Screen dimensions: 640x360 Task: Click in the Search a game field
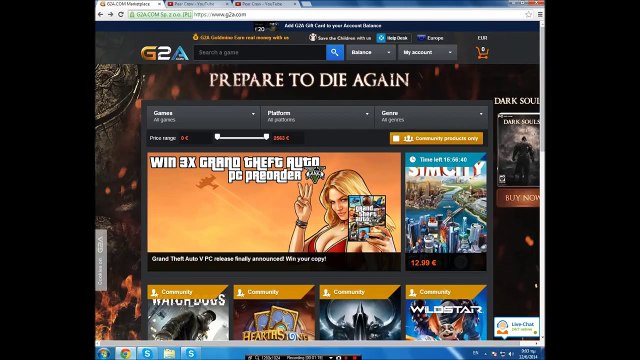260,52
